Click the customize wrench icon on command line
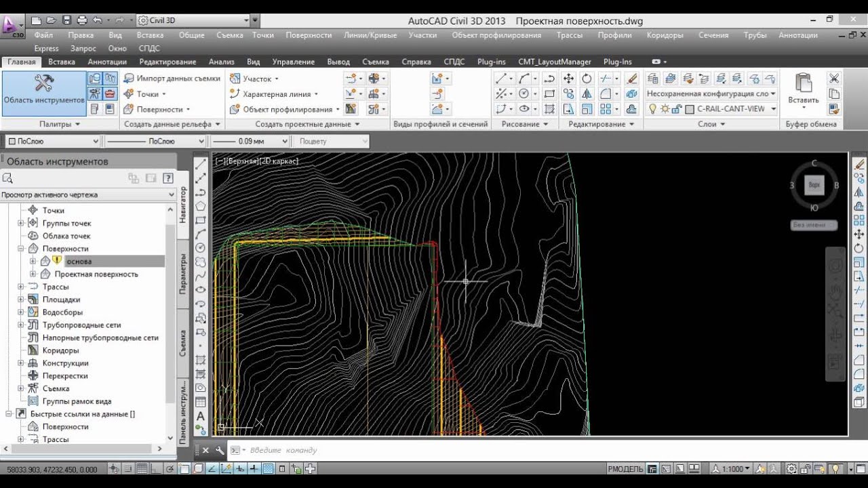 pyautogui.click(x=220, y=450)
